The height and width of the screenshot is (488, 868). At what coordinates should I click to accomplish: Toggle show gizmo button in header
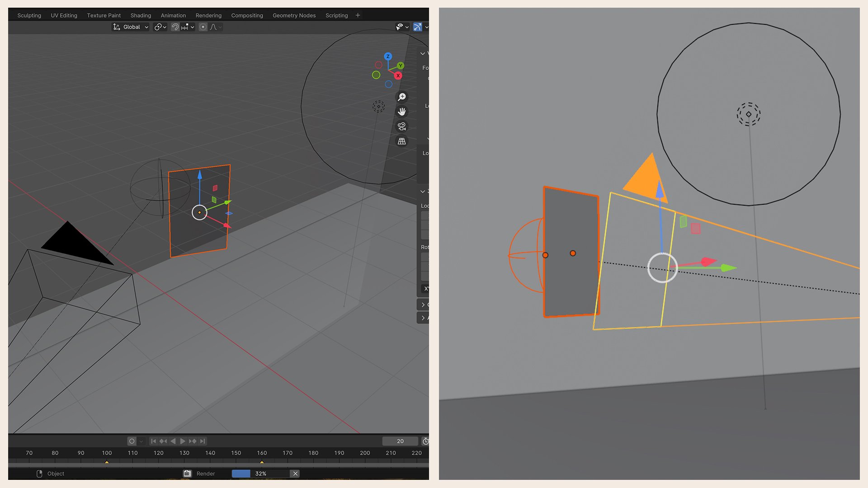418,27
